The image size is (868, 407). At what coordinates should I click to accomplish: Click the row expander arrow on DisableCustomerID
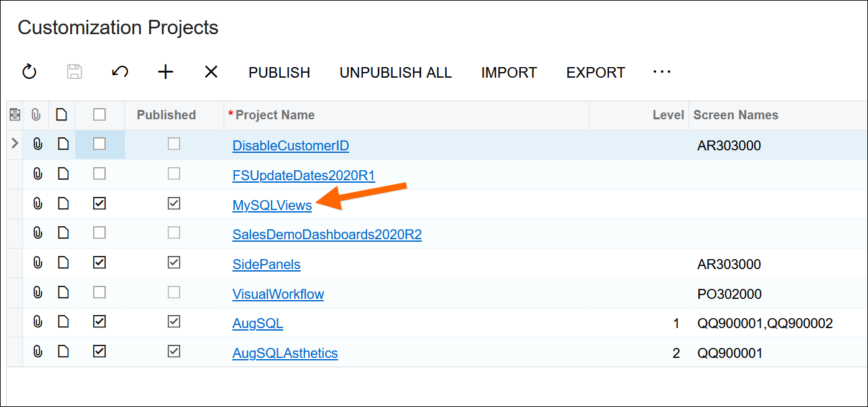click(14, 144)
